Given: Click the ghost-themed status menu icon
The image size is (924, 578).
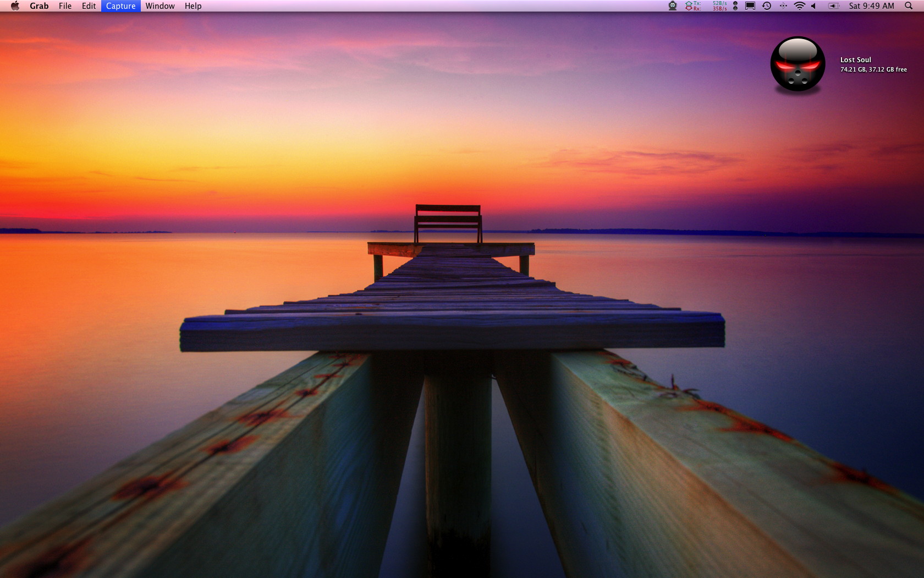Looking at the screenshot, I should pos(673,6).
